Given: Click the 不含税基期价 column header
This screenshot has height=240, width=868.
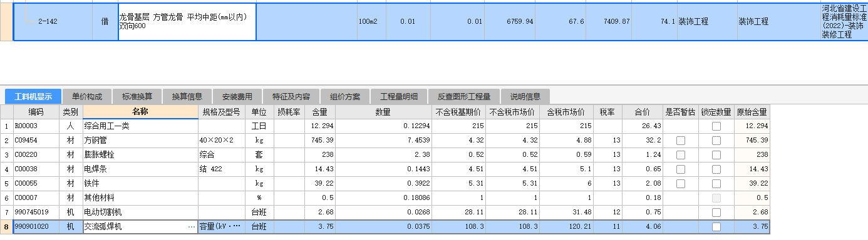Looking at the screenshot, I should (x=459, y=112).
